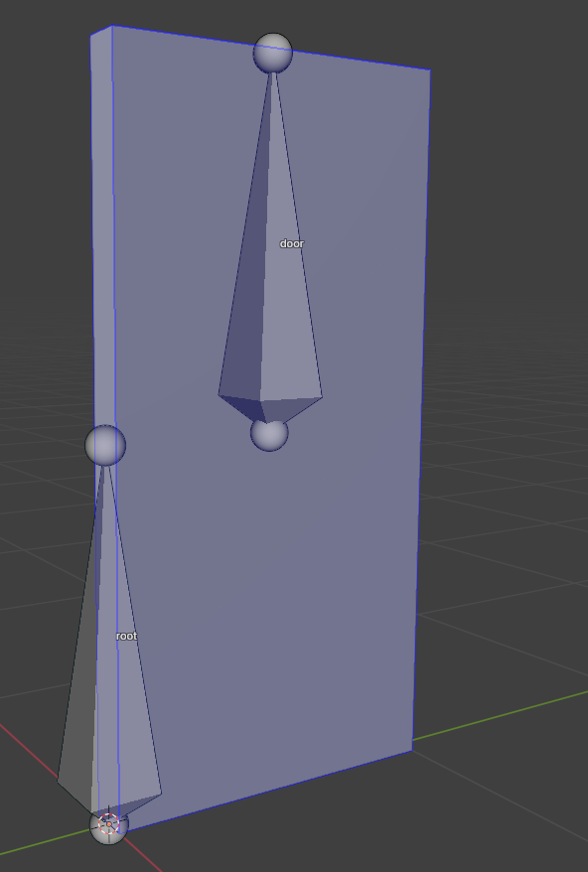Select the door bone's top tip sphere
588x872 pixels.
pyautogui.click(x=272, y=53)
